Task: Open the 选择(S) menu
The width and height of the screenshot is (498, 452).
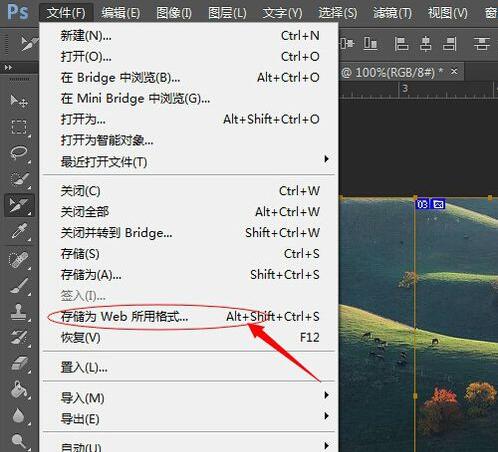Action: coord(337,13)
